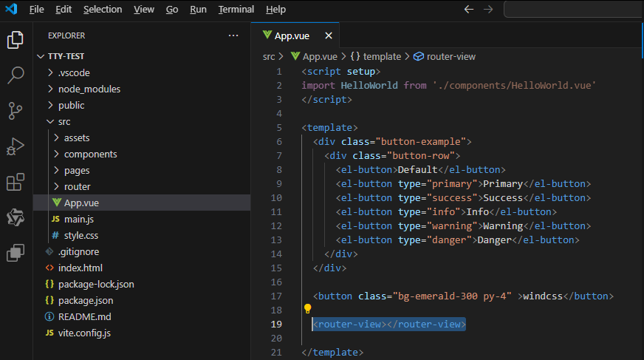Image resolution: width=644 pixels, height=360 pixels.
Task: Open the Selection menu
Action: pyautogui.click(x=103, y=9)
